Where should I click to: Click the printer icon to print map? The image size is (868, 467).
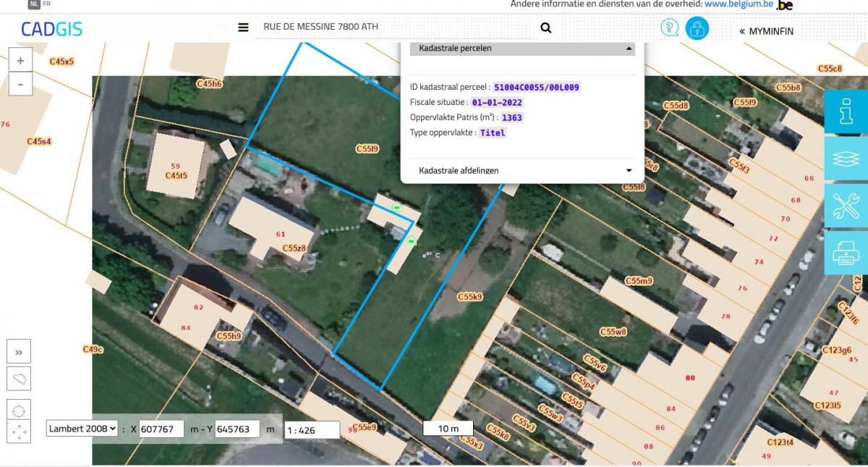pyautogui.click(x=846, y=253)
